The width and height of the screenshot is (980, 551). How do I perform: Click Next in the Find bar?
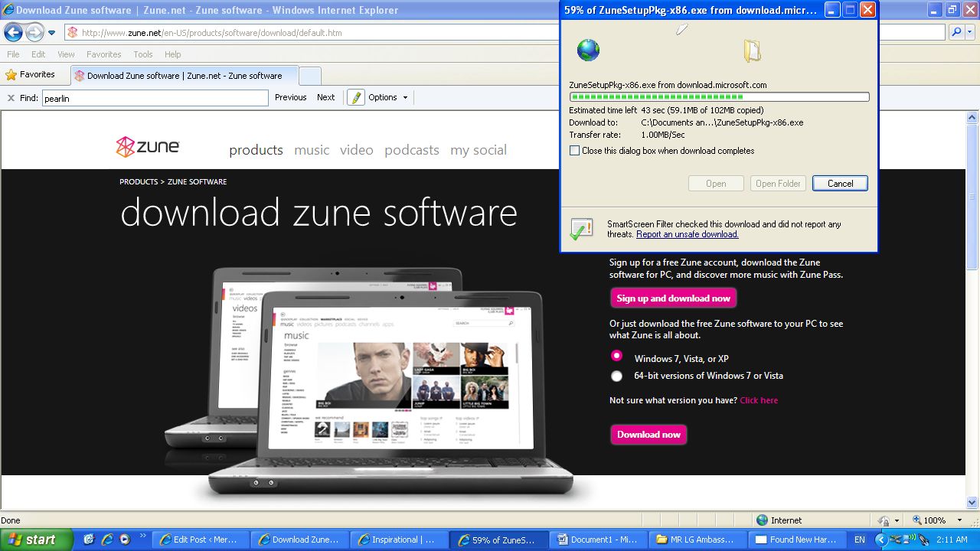[x=326, y=97]
